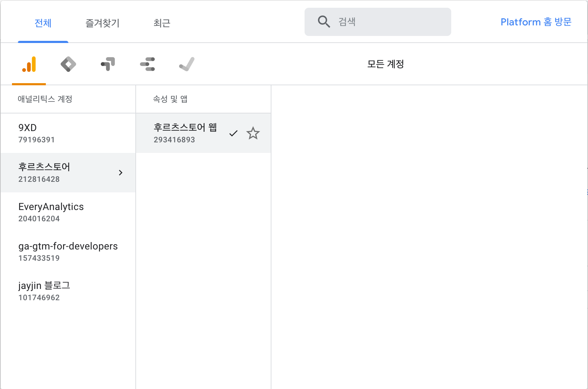Select the Tag Manager diamond icon
This screenshot has height=389, width=588.
click(68, 64)
